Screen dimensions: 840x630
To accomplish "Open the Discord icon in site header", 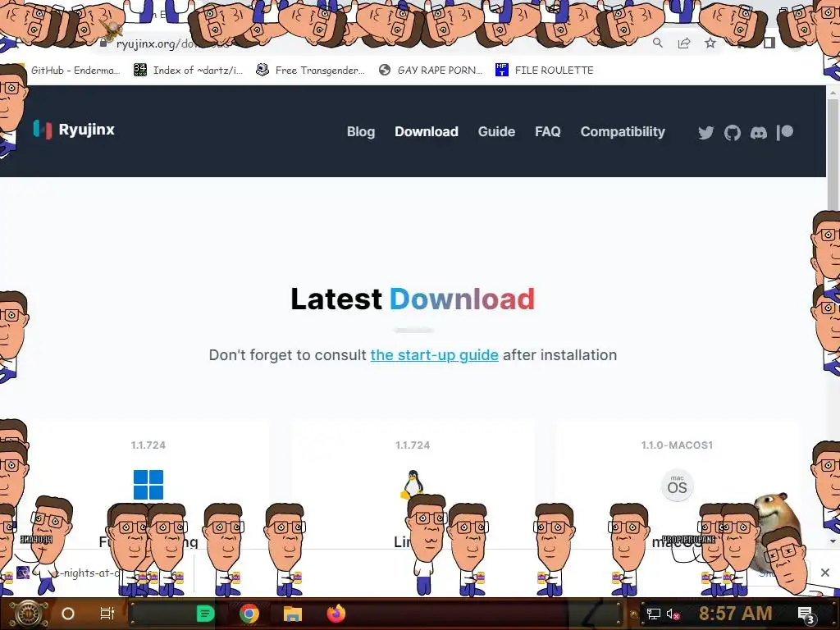I will coord(758,132).
